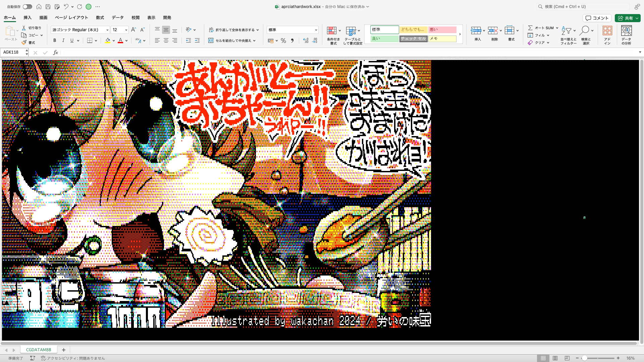The image size is (644, 362).
Task: Click the Home icon in title bar
Action: tap(39, 7)
